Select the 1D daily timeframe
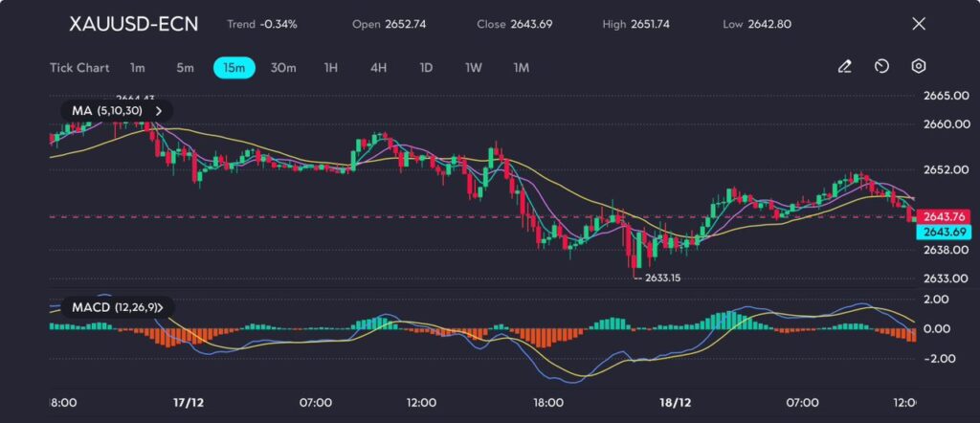The image size is (980, 423). click(x=426, y=68)
